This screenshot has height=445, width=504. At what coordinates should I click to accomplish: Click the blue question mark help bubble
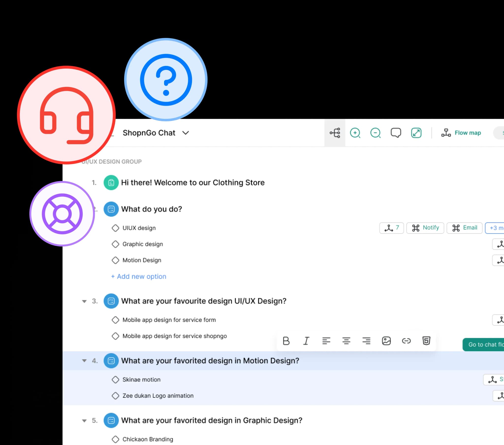[x=166, y=80]
